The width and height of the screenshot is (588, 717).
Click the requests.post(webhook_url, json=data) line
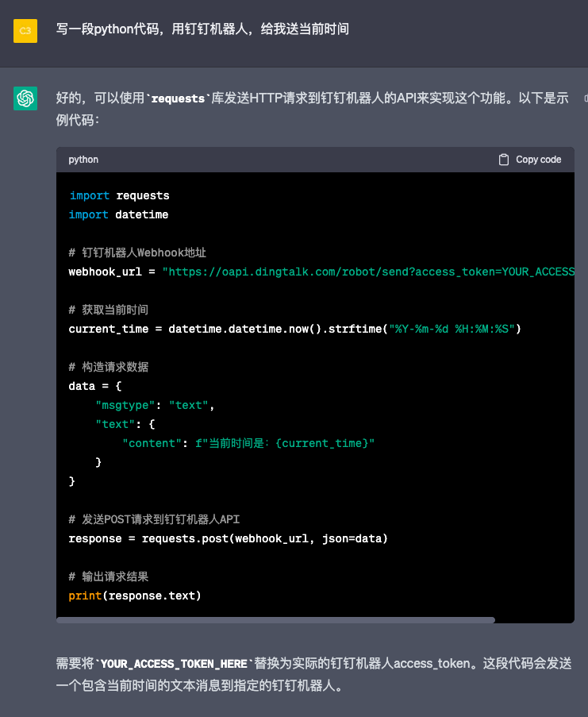228,538
